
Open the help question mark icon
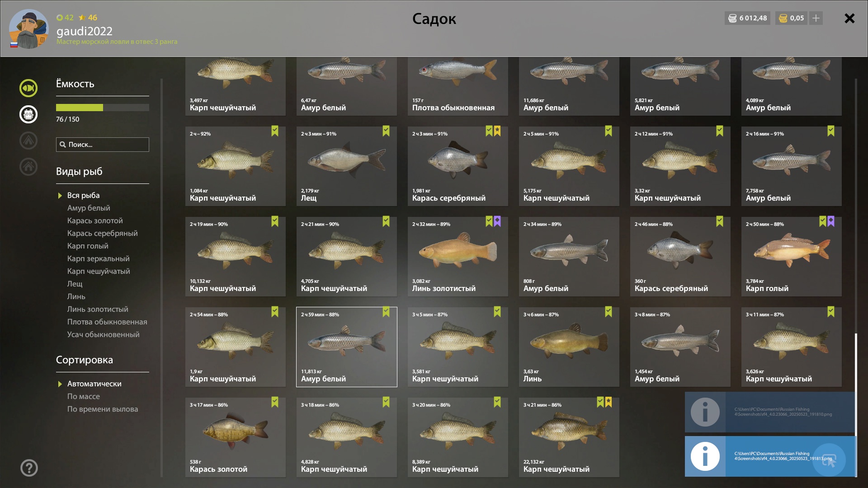pos(29,468)
